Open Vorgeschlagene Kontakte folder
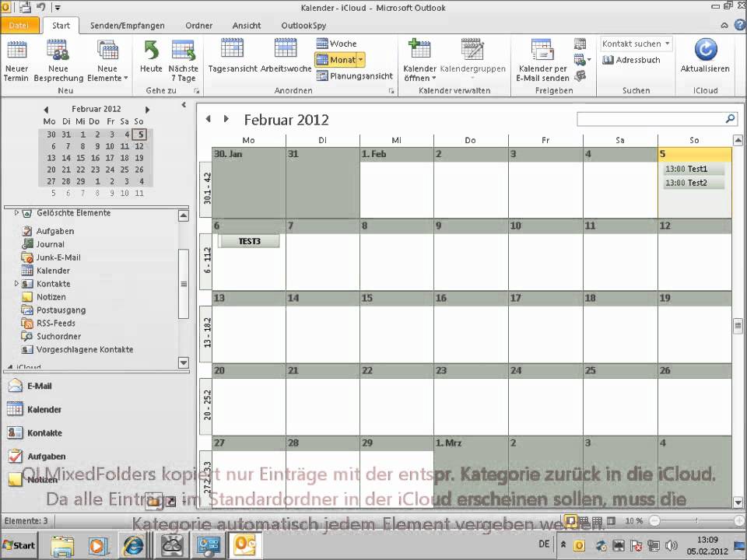Image resolution: width=747 pixels, height=560 pixels. [77, 349]
